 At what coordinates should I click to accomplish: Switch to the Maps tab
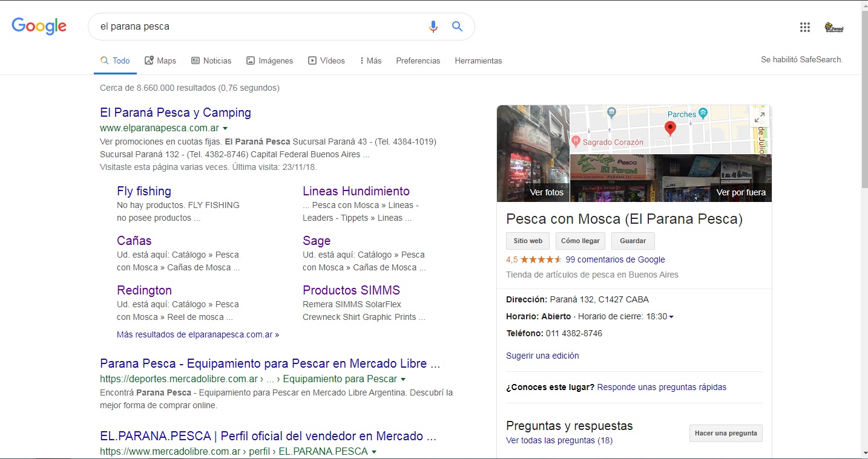pos(160,60)
